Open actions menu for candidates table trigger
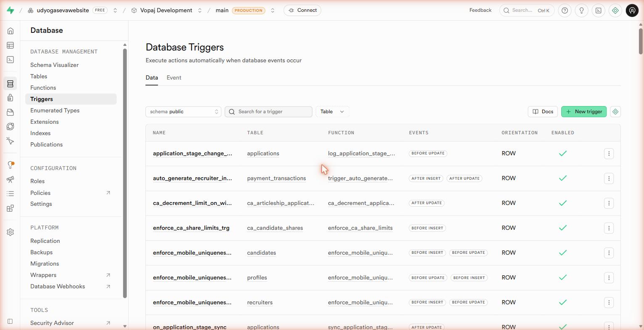This screenshot has height=330, width=644. (x=609, y=253)
